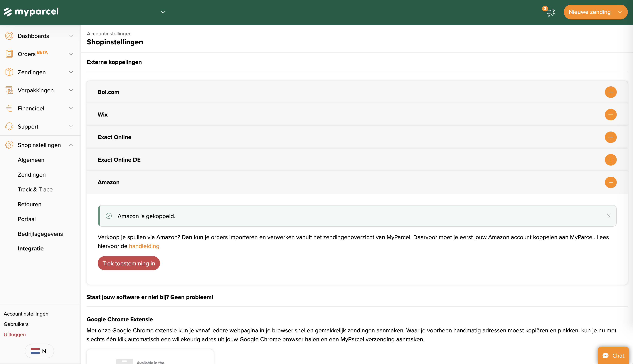This screenshot has height=364, width=633.
Task: Click the Orders clipboard icon
Action: click(x=9, y=54)
